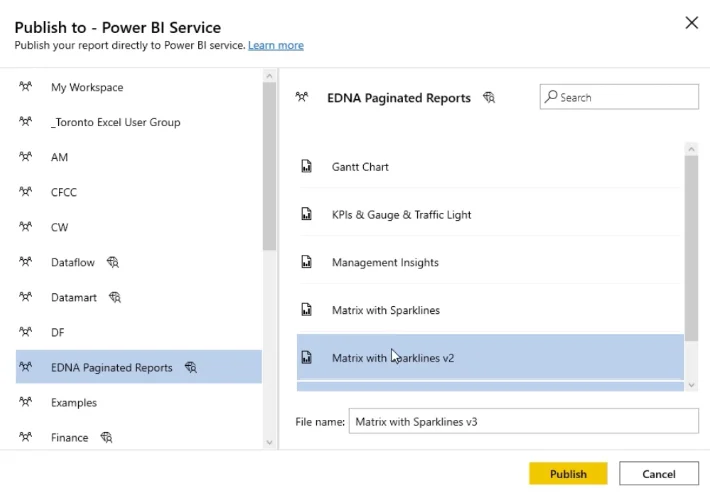Click workspace icon beside CFCC

pyautogui.click(x=25, y=191)
